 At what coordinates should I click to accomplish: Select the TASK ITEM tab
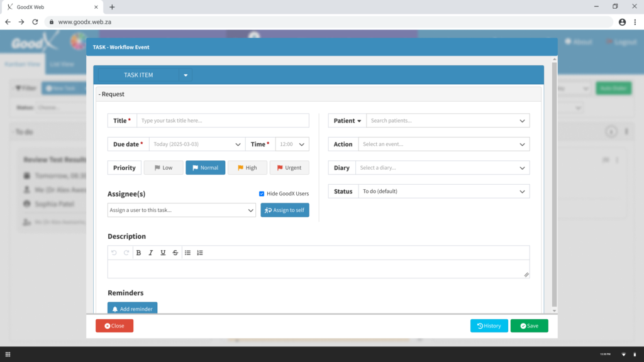[x=138, y=75]
